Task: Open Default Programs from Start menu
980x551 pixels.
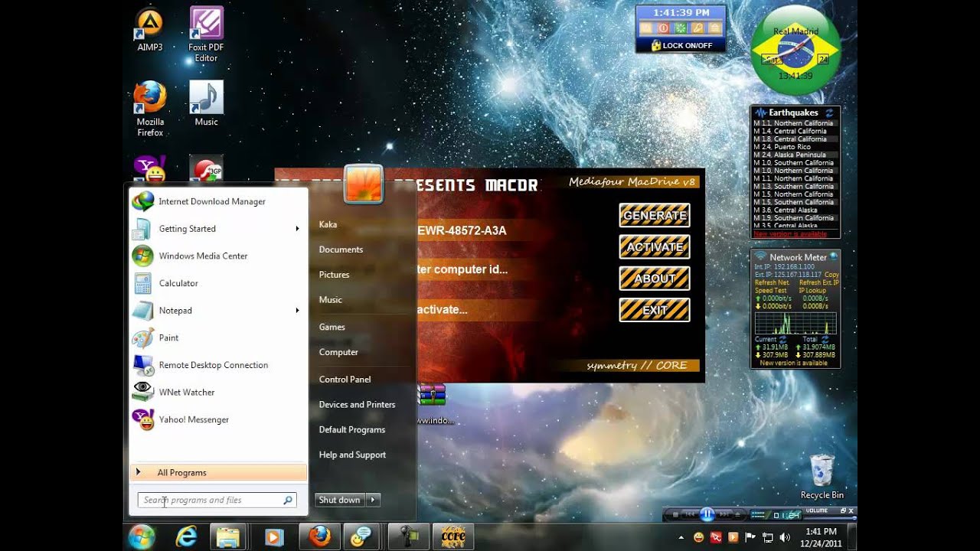Action: click(x=352, y=429)
